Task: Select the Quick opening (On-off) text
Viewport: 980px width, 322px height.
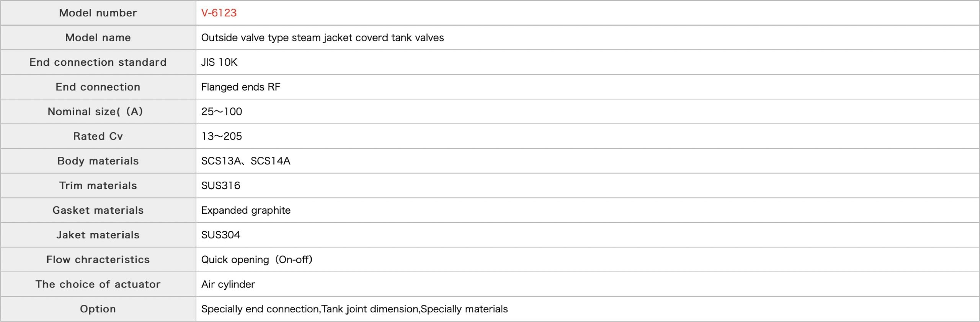Action: (x=257, y=260)
